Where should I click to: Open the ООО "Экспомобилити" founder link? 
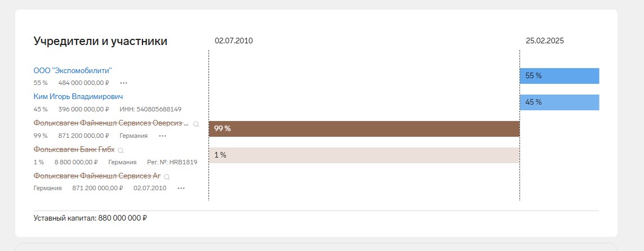click(x=73, y=70)
